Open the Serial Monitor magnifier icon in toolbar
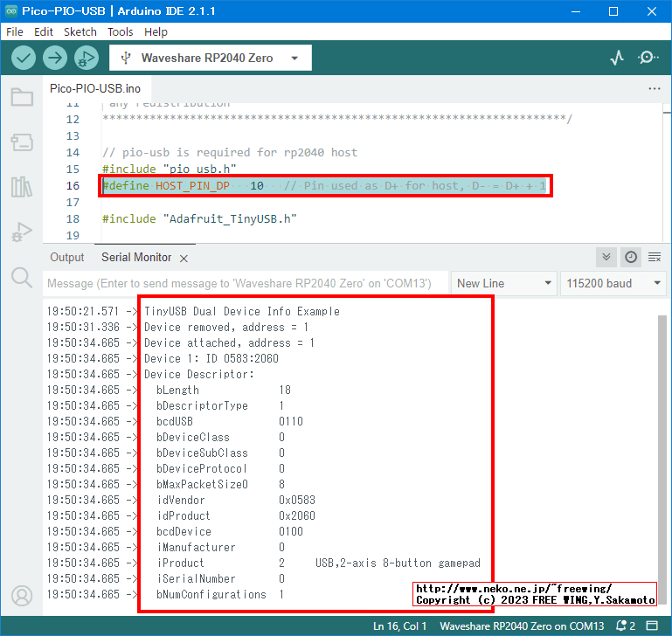Screen dimensions: 672x636 pos(648,58)
